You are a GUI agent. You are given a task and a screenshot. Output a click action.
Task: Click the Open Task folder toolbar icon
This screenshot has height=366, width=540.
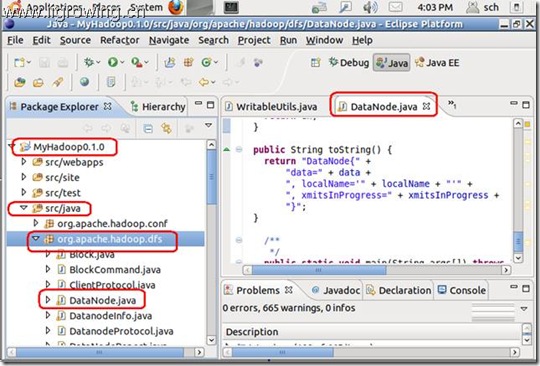(38, 82)
